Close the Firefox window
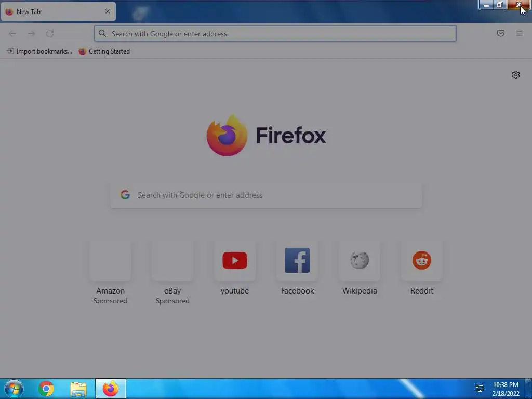Viewport: 532px width, 399px height. tap(518, 5)
